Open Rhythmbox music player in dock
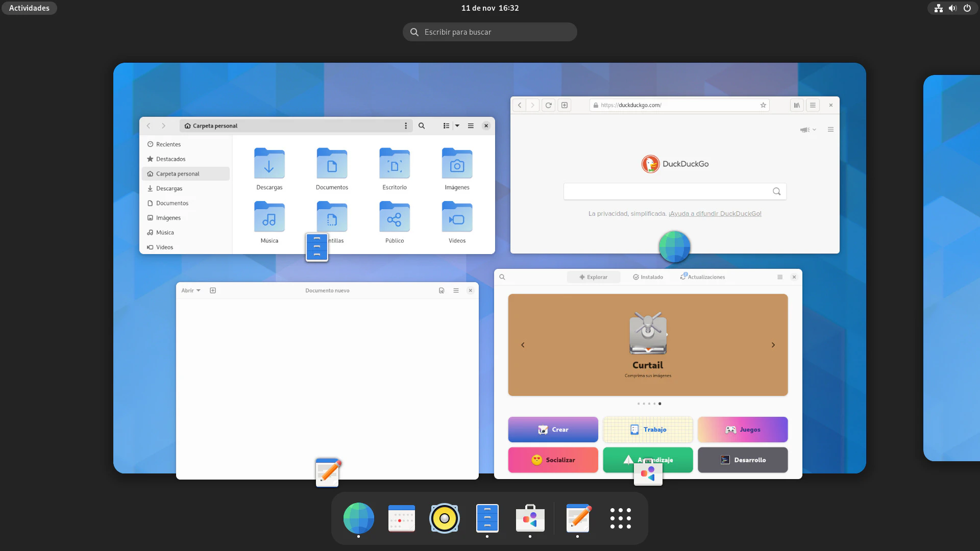 444,518
